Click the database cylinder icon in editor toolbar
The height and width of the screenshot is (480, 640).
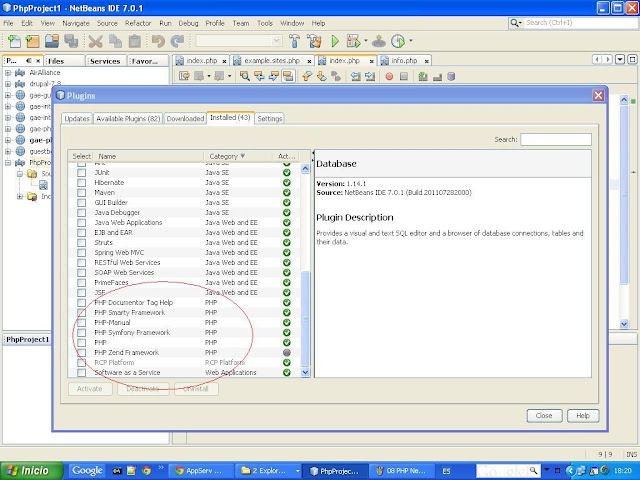(451, 76)
